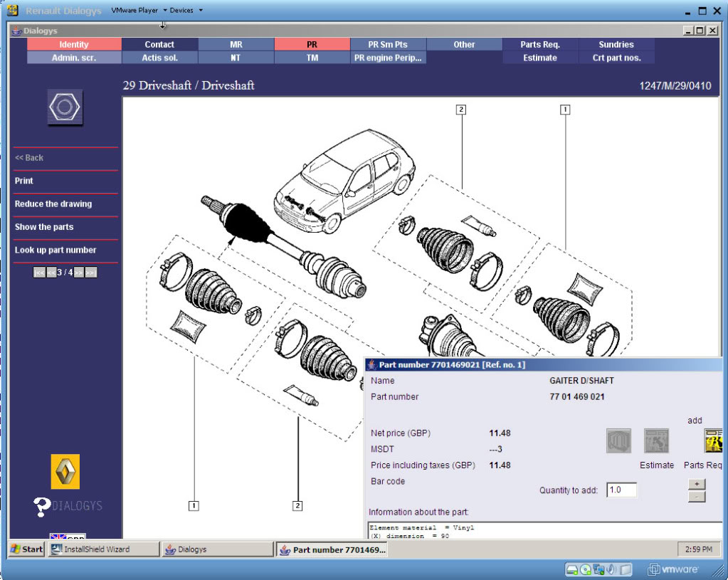
Task: Open the Parts Req. tab
Action: click(x=540, y=44)
